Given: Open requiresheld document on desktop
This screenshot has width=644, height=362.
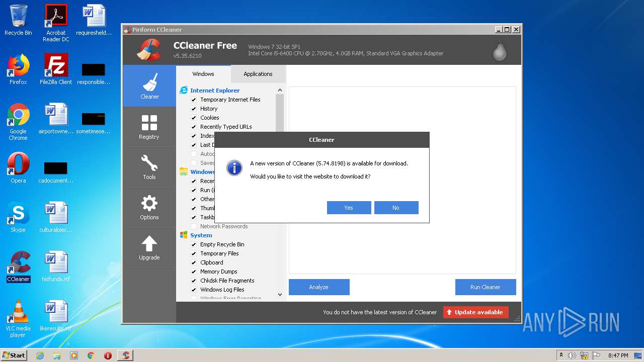Looking at the screenshot, I should click(x=94, y=20).
